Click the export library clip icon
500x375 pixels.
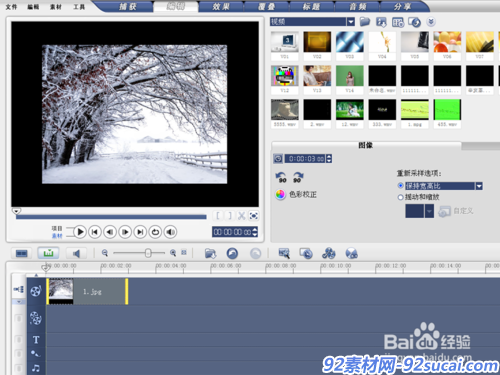coord(381,22)
